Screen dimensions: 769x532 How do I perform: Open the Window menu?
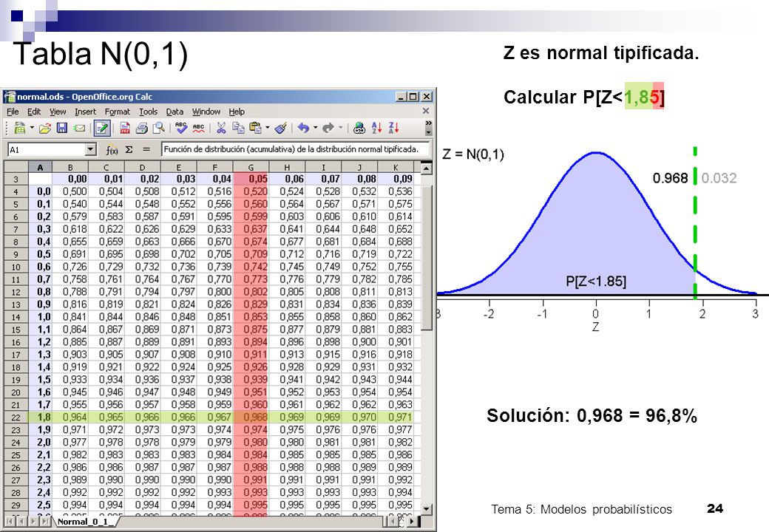coord(206,112)
